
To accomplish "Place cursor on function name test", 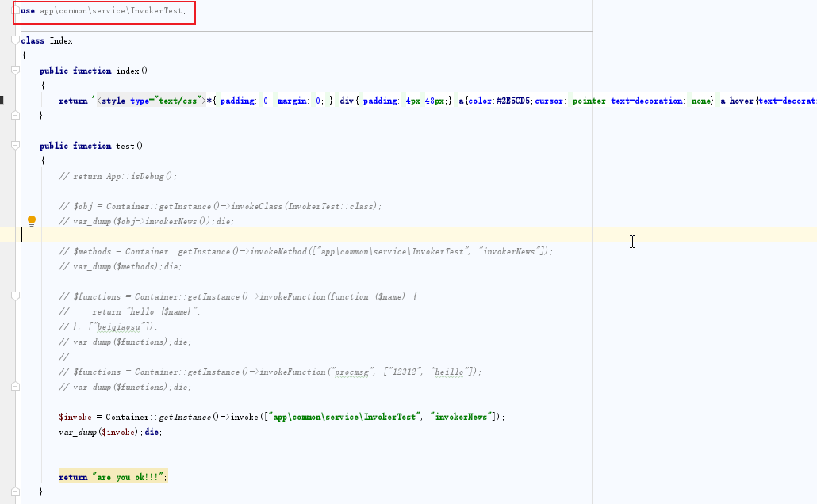I will coord(125,147).
